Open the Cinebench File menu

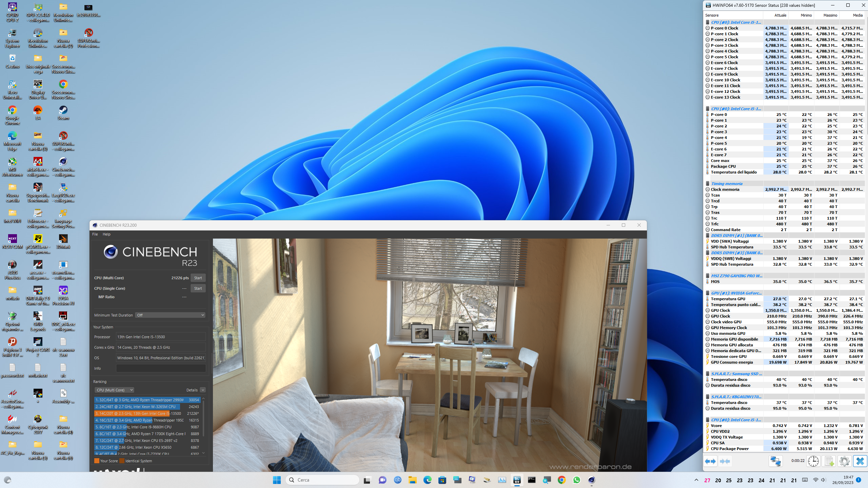95,234
